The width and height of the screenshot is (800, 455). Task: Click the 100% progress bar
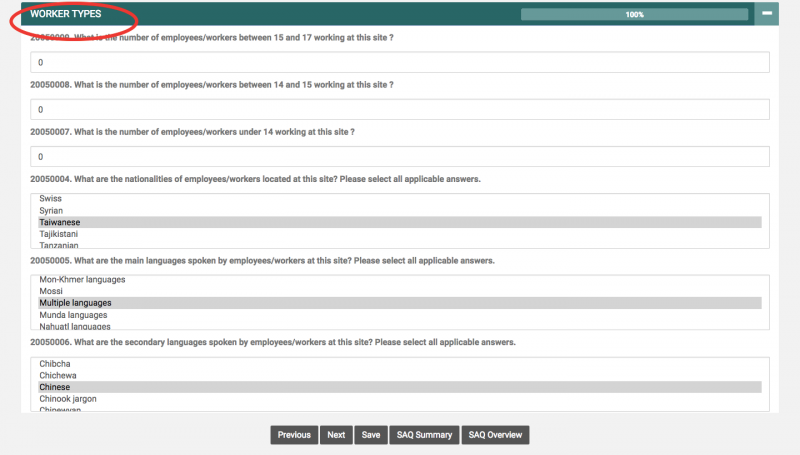(634, 15)
